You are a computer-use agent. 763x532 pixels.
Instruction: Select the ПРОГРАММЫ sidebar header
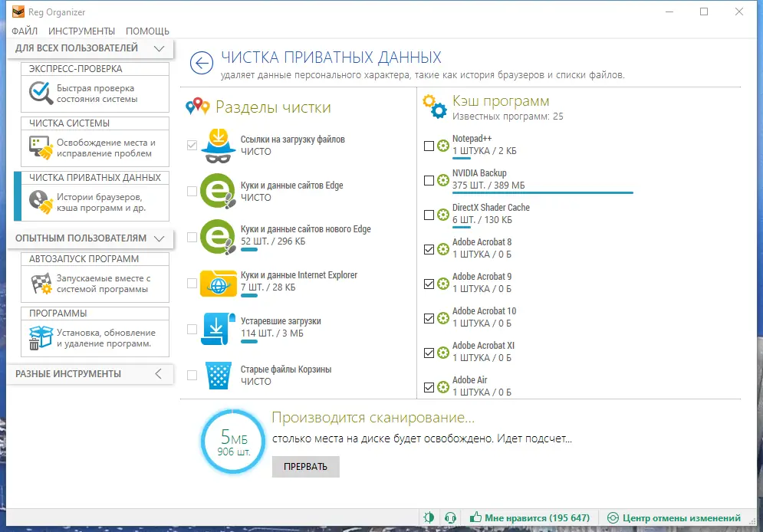point(95,314)
